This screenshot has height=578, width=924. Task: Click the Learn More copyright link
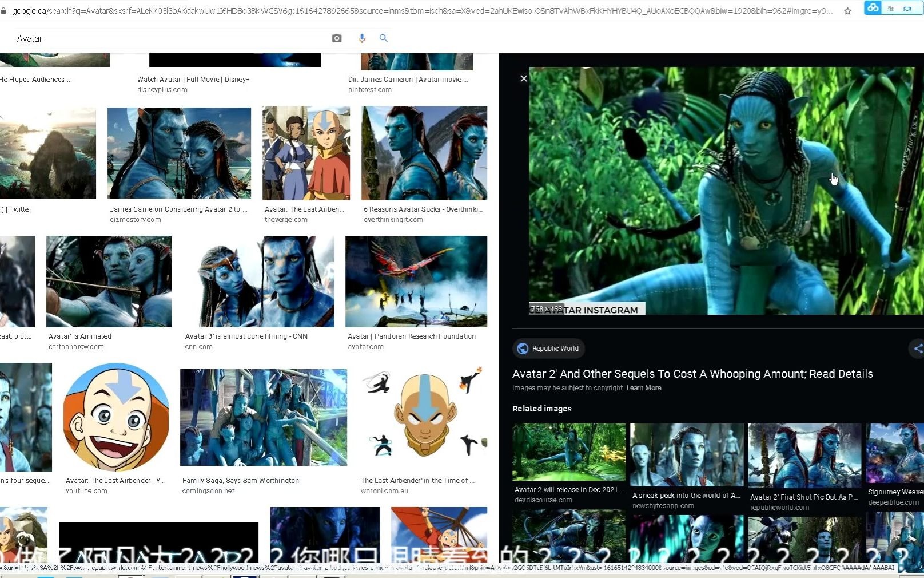pyautogui.click(x=644, y=388)
